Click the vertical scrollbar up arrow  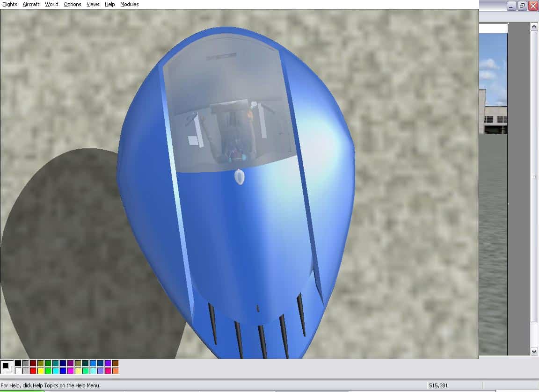(x=534, y=27)
